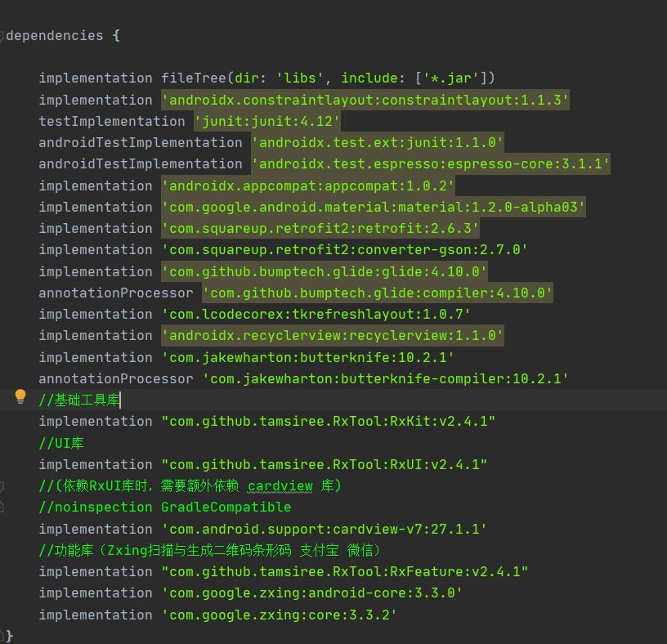
Task: Click the material:1.2.0-alpha03 dependency string
Action: tap(373, 207)
